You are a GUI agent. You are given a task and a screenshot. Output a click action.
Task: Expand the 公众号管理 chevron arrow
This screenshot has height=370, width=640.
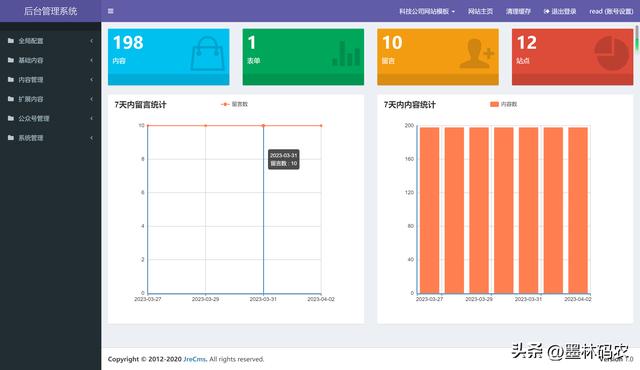click(91, 118)
